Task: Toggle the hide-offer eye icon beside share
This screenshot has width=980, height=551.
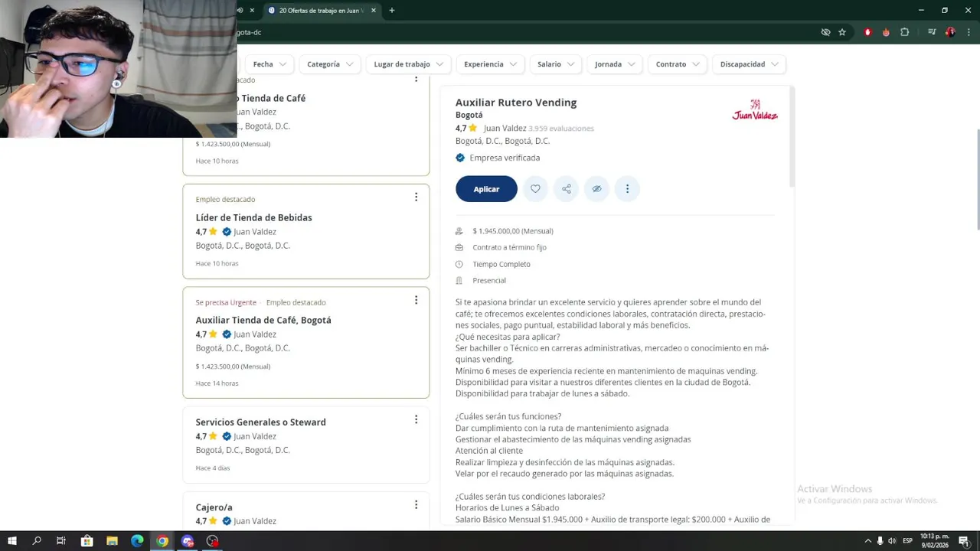Action: tap(596, 189)
